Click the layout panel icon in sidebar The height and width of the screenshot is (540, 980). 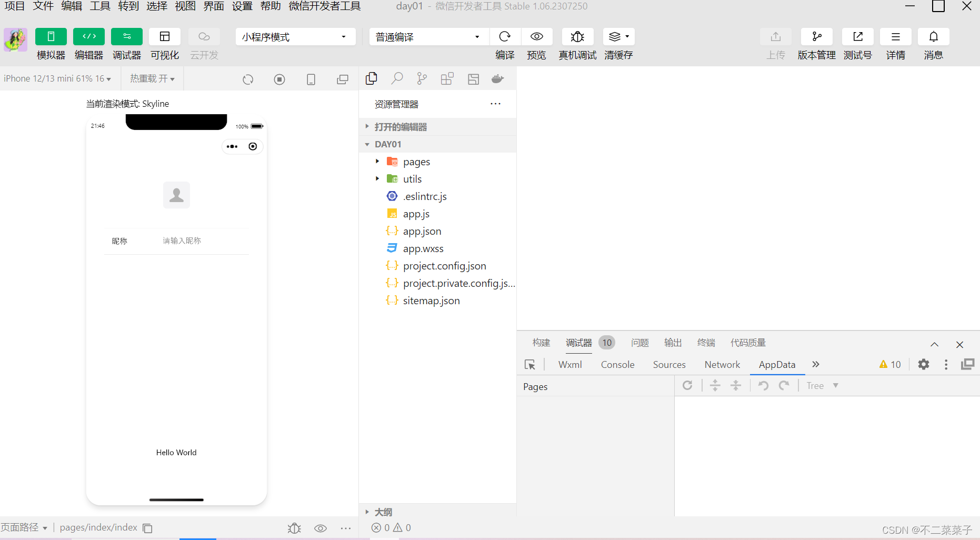click(x=474, y=79)
